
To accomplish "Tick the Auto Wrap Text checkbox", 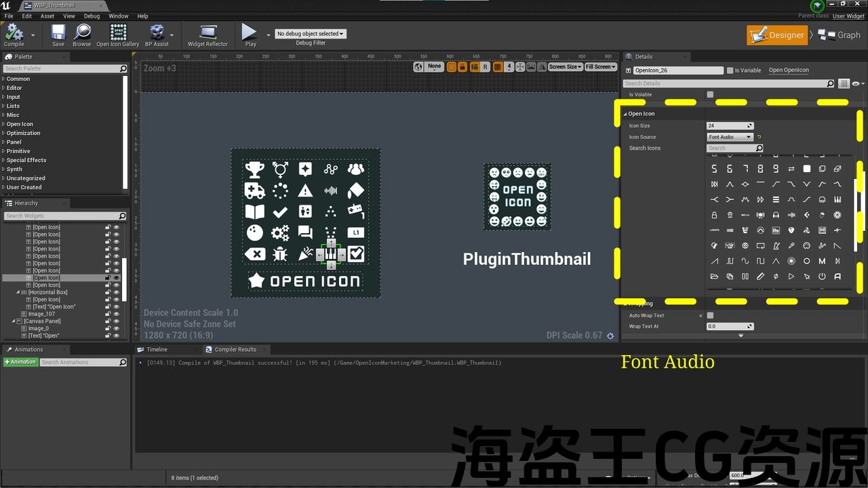I will pyautogui.click(x=710, y=316).
